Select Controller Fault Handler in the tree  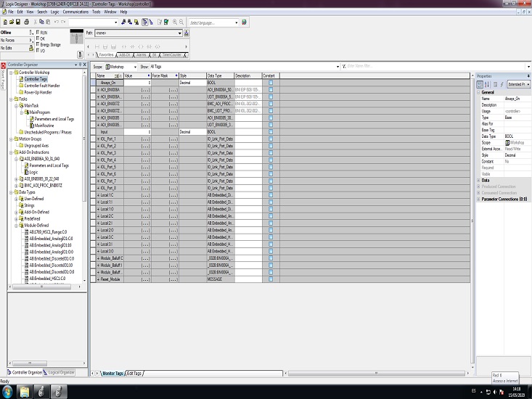(x=42, y=86)
